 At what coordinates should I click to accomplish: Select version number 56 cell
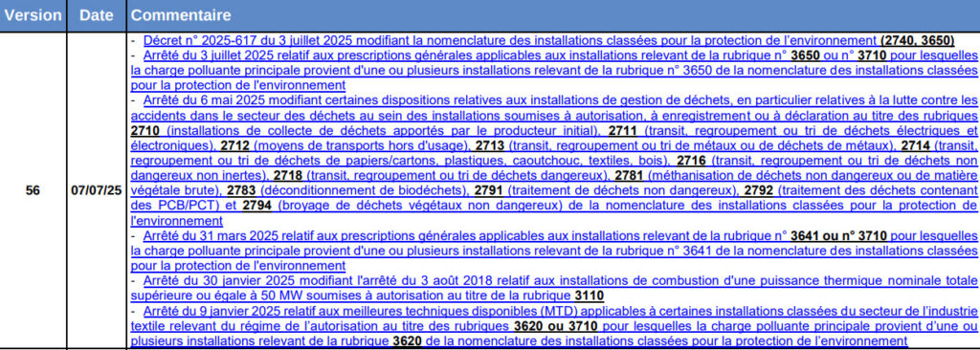[x=33, y=190]
